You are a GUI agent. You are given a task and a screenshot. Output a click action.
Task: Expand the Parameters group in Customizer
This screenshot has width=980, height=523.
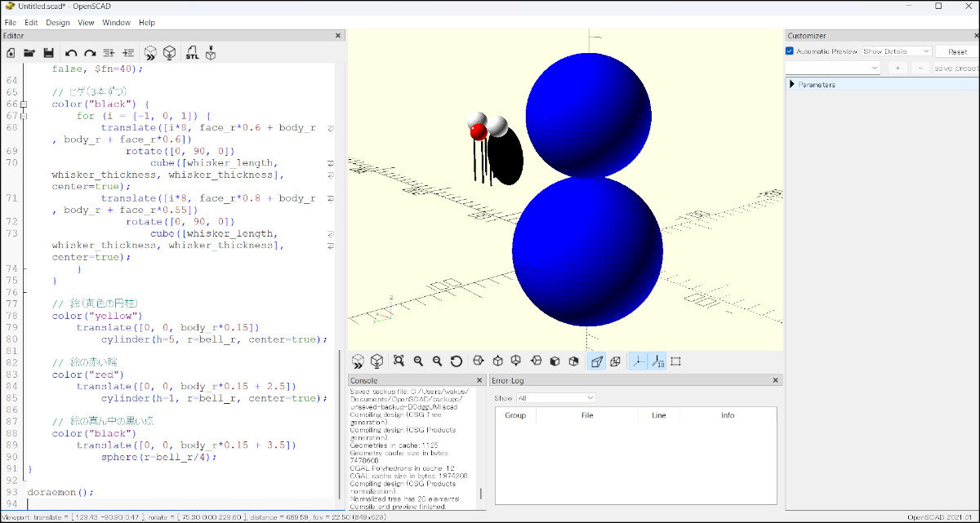[x=792, y=84]
